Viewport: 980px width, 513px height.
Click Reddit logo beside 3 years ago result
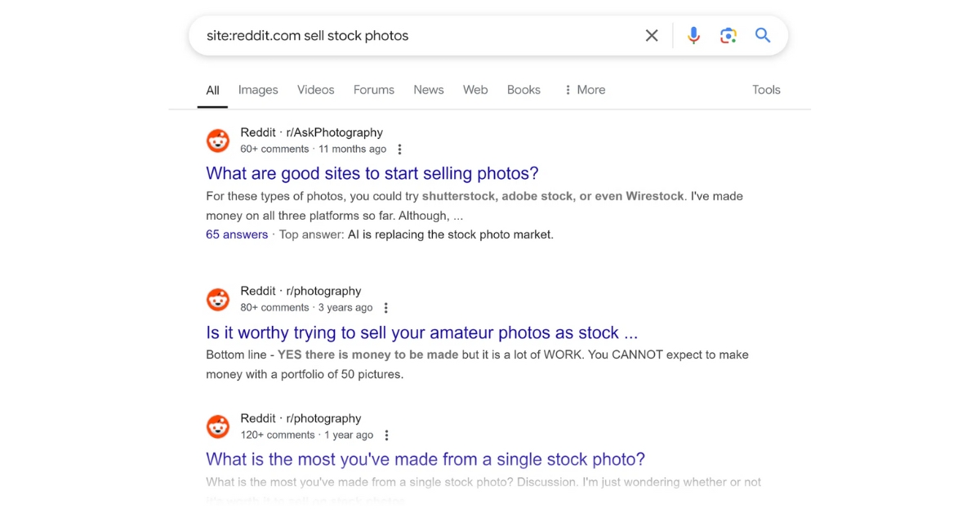[x=218, y=299]
